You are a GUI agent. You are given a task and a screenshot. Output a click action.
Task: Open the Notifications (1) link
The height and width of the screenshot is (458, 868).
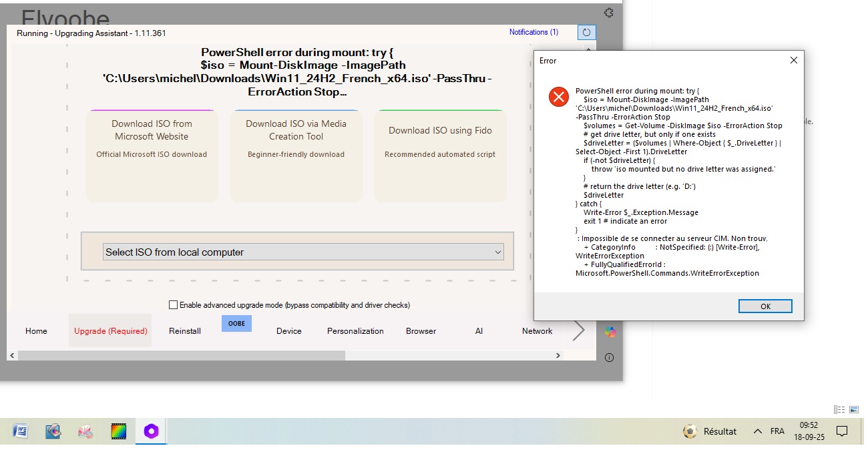pos(533,32)
